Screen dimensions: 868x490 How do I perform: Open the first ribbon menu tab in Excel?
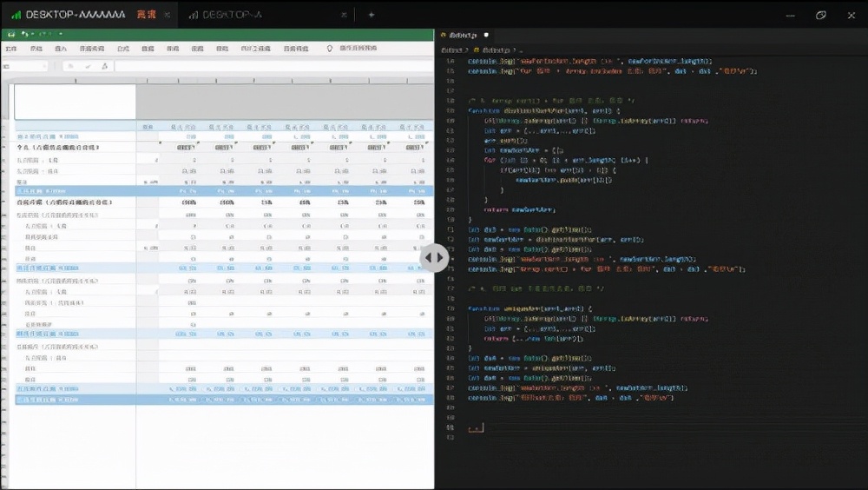click(11, 49)
